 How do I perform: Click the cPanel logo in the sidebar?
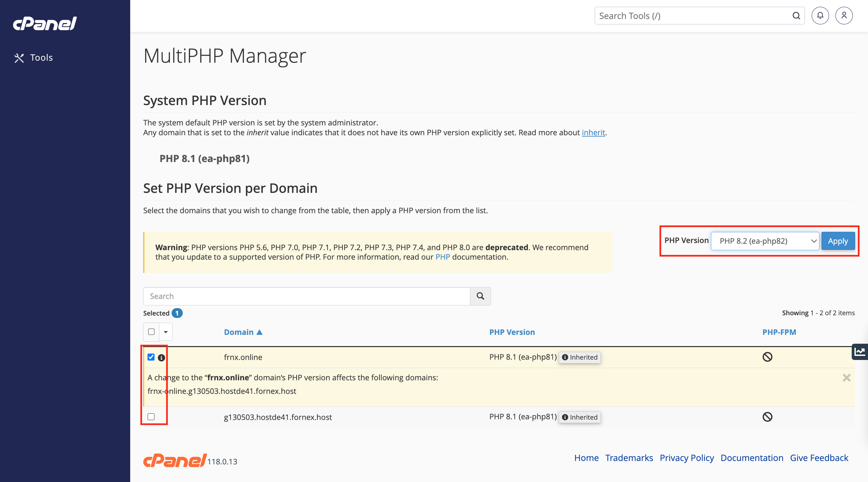click(x=45, y=23)
